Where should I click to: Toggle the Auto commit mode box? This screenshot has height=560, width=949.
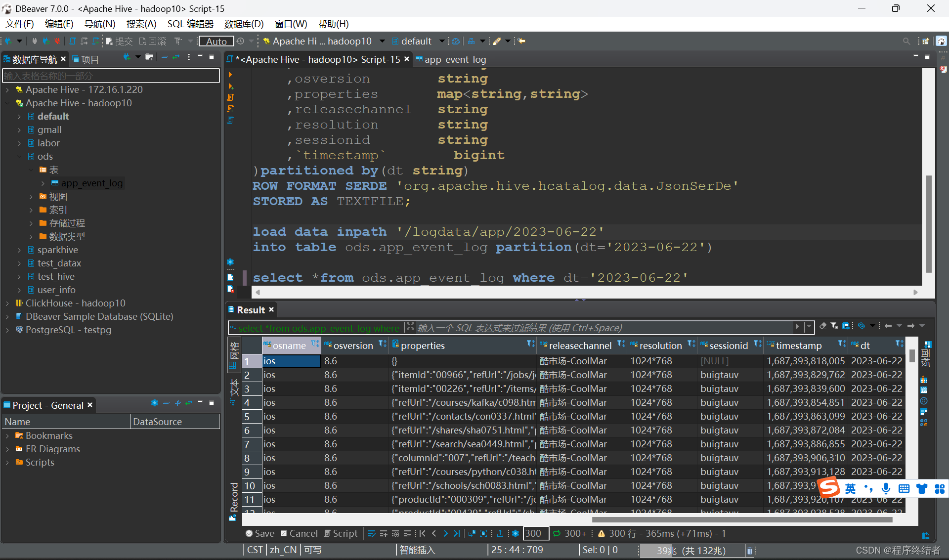[x=216, y=41]
